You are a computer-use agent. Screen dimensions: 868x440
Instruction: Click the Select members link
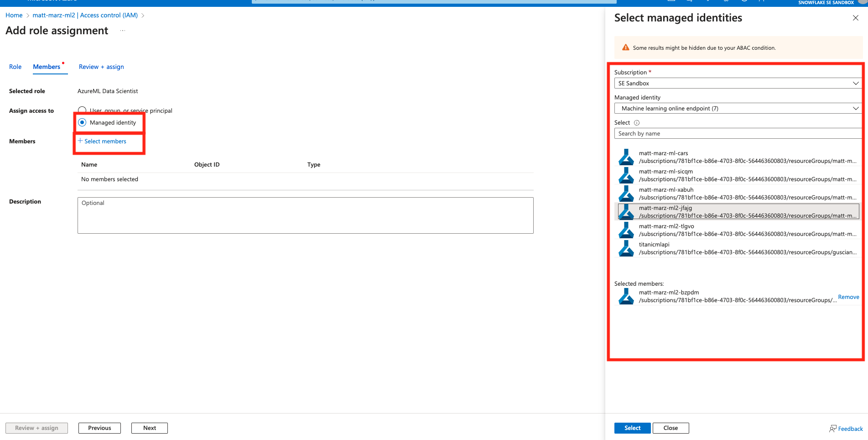click(105, 141)
